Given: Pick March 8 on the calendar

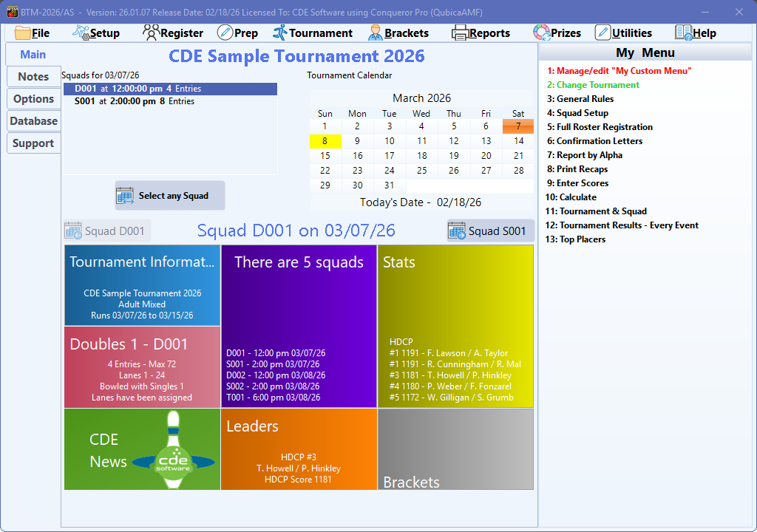Looking at the screenshot, I should [325, 141].
